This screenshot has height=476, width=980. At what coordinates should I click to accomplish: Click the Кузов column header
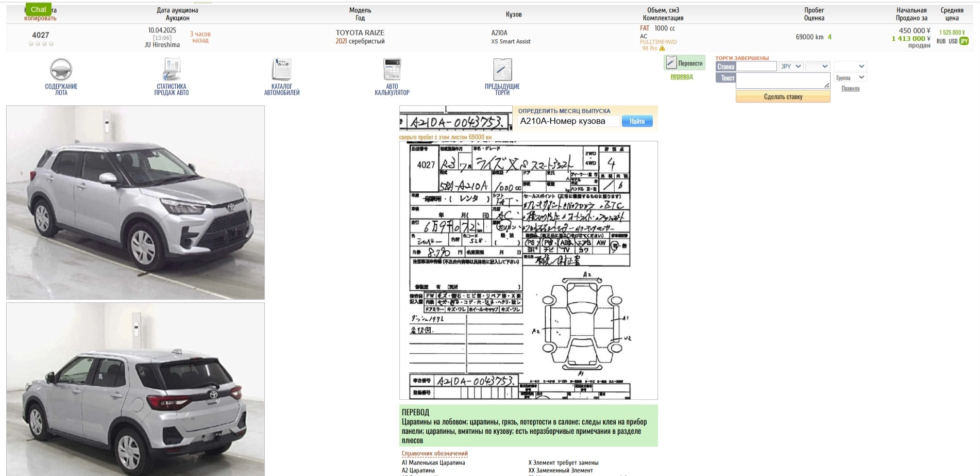point(514,14)
